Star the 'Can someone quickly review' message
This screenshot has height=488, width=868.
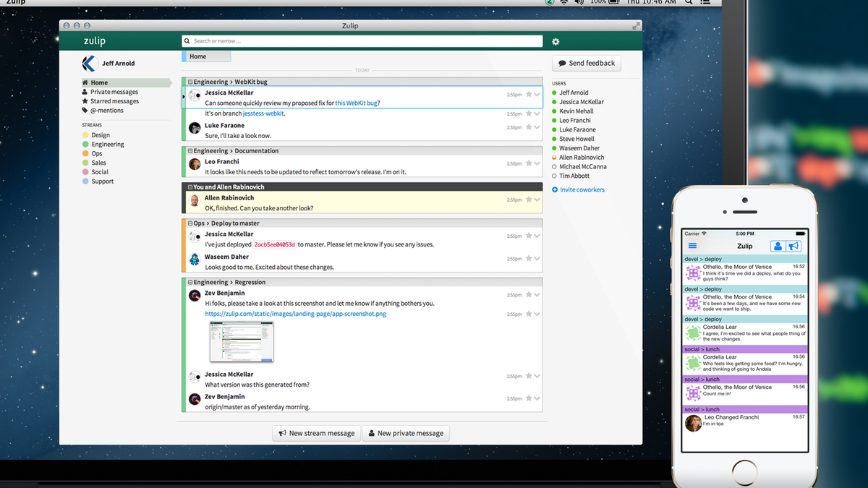click(x=529, y=95)
